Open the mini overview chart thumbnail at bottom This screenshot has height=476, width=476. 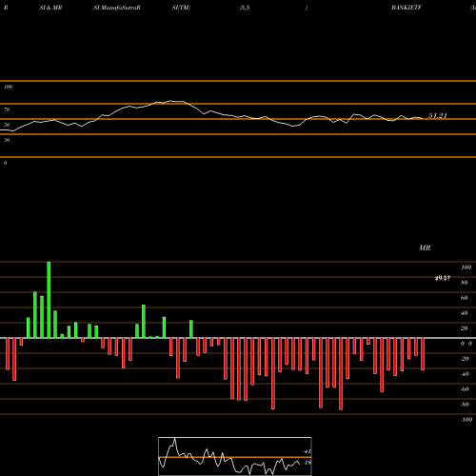[235, 456]
